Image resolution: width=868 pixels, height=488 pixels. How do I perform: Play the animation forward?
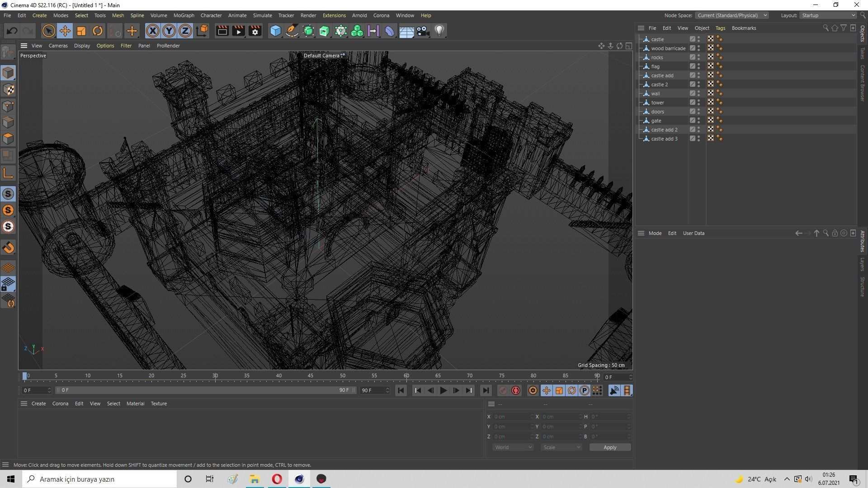click(443, 390)
